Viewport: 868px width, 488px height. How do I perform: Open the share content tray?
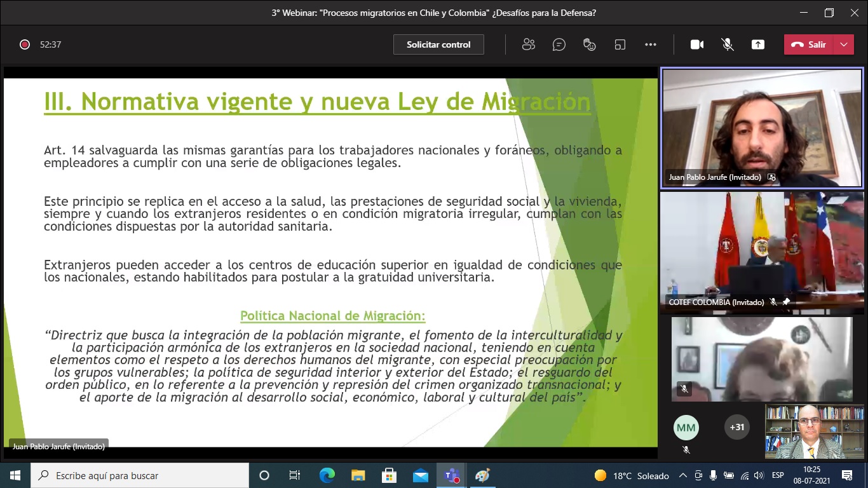(758, 44)
